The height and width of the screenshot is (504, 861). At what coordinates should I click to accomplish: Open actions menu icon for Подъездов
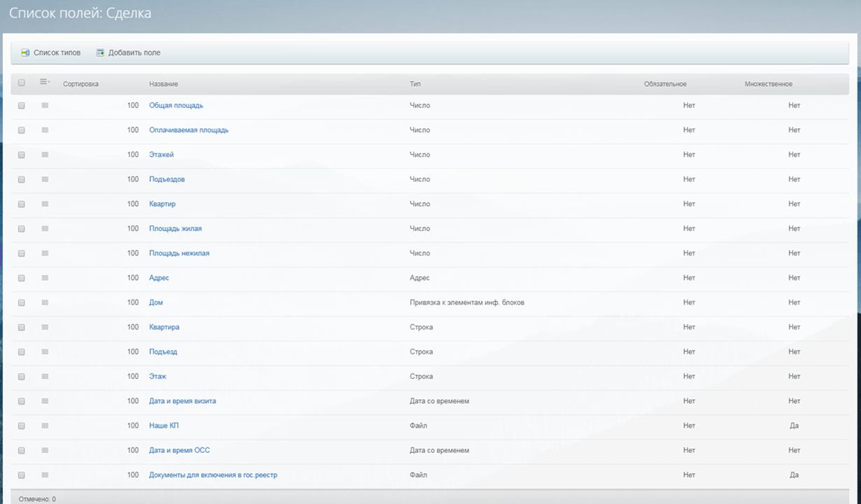[x=45, y=179]
